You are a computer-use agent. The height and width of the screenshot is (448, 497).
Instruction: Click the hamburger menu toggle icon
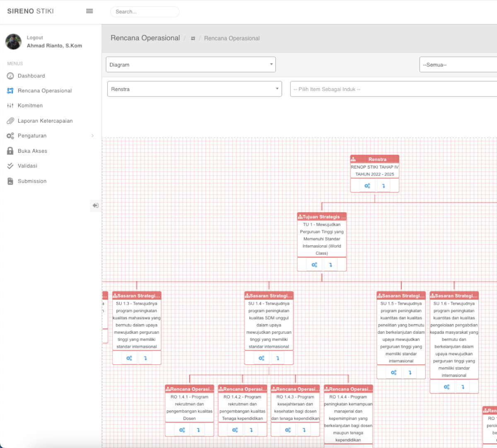(89, 11)
